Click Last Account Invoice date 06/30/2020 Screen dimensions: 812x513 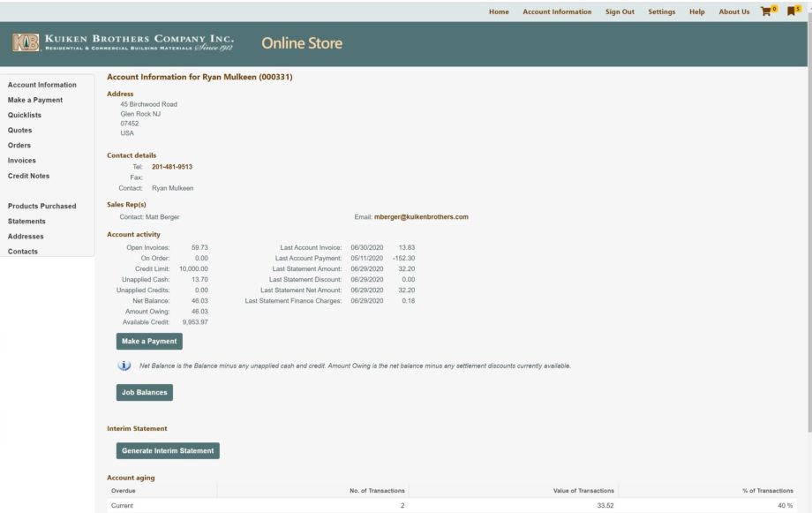[367, 248]
